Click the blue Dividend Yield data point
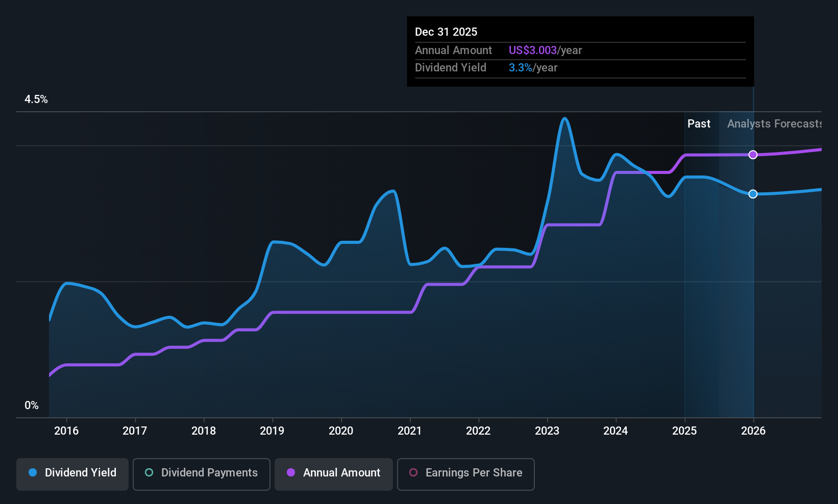The image size is (838, 504). coord(753,194)
